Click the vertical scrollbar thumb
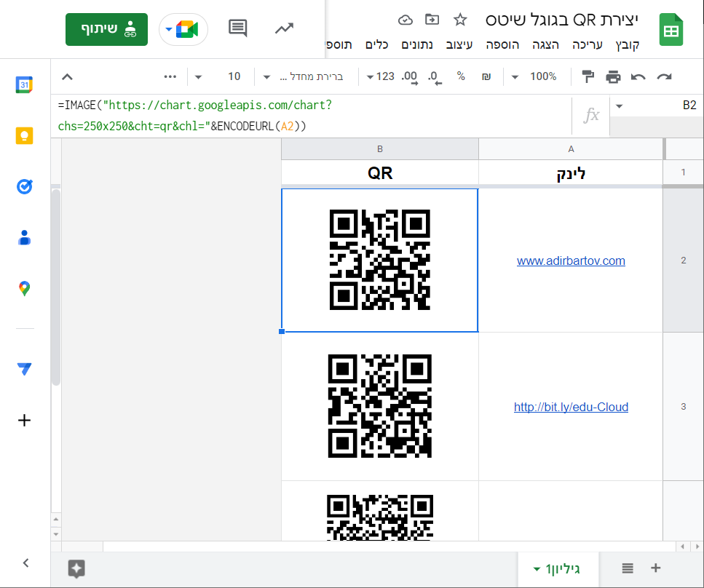Screen dimensions: 704x588 (x=55, y=287)
